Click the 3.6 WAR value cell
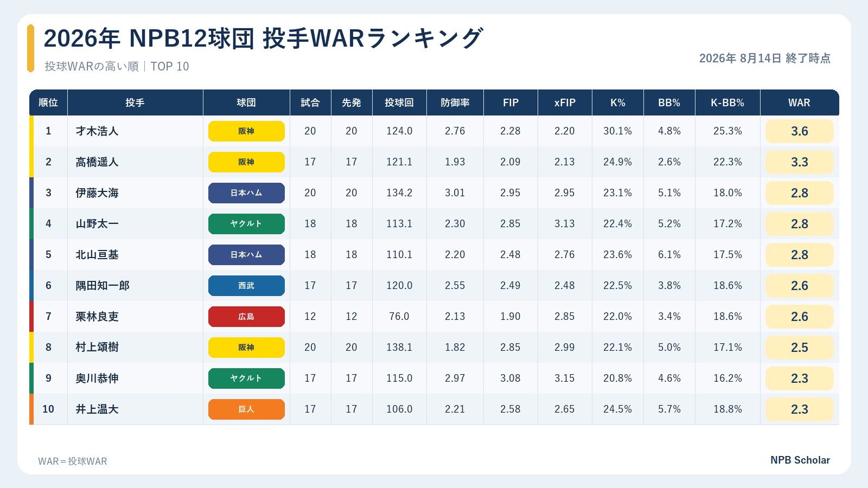This screenshot has width=868, height=488. point(800,131)
